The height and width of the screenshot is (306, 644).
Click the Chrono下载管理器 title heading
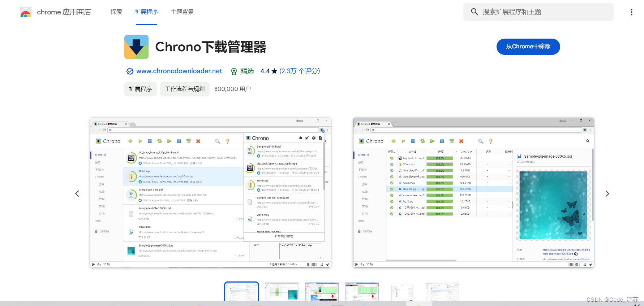(211, 47)
